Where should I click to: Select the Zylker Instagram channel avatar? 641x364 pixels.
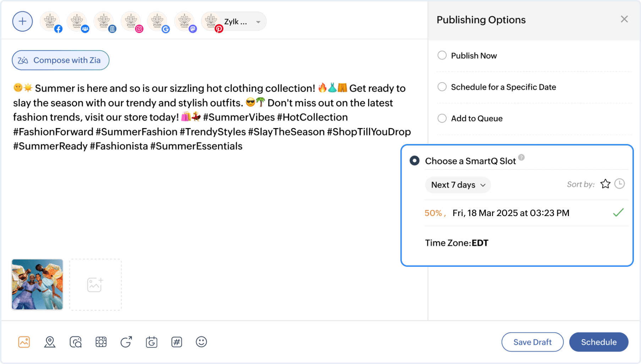point(131,22)
